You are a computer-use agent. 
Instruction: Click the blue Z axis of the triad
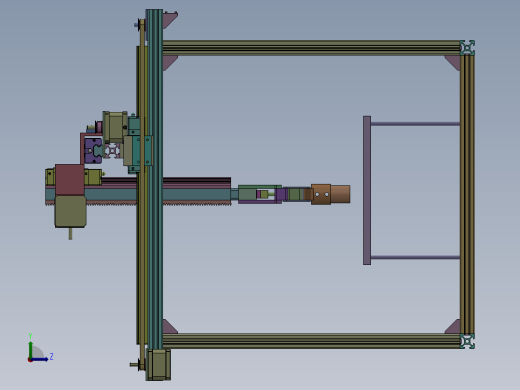(39, 359)
